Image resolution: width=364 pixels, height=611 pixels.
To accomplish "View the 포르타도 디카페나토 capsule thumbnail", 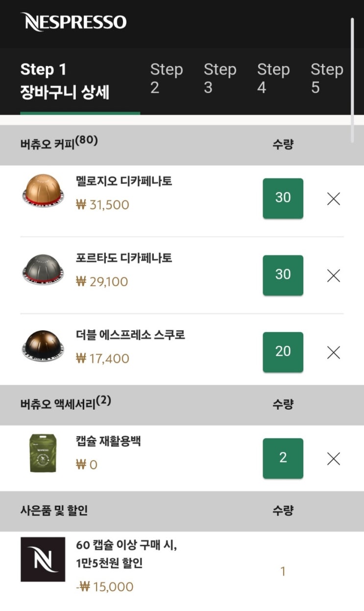I will pyautogui.click(x=43, y=269).
